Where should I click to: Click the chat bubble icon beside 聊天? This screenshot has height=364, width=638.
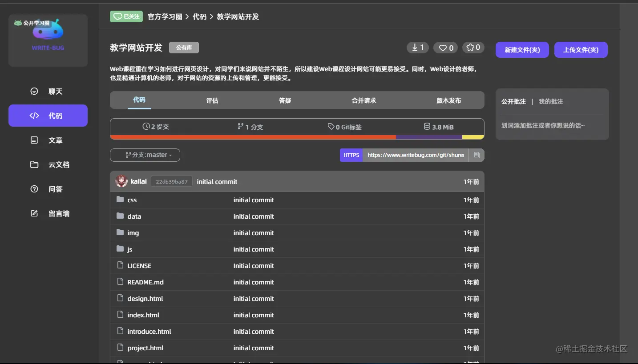[x=34, y=91]
